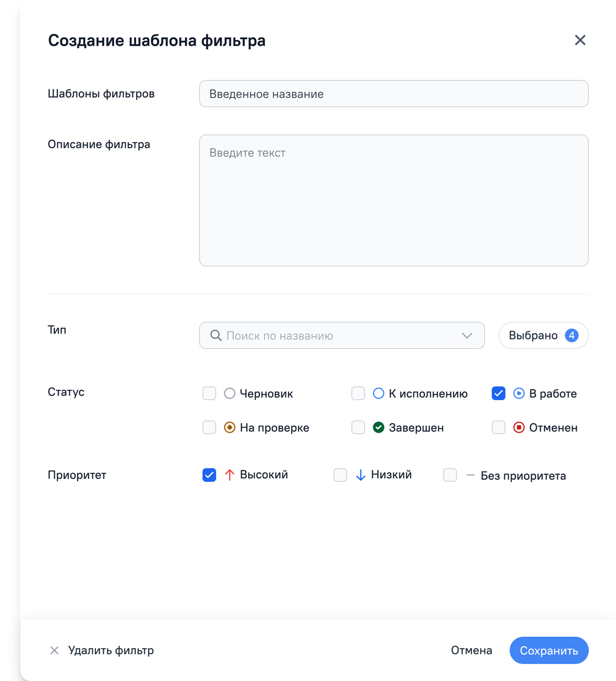This screenshot has width=616, height=681.
Task: Uncheck the Высокий priority checkbox
Action: [209, 475]
